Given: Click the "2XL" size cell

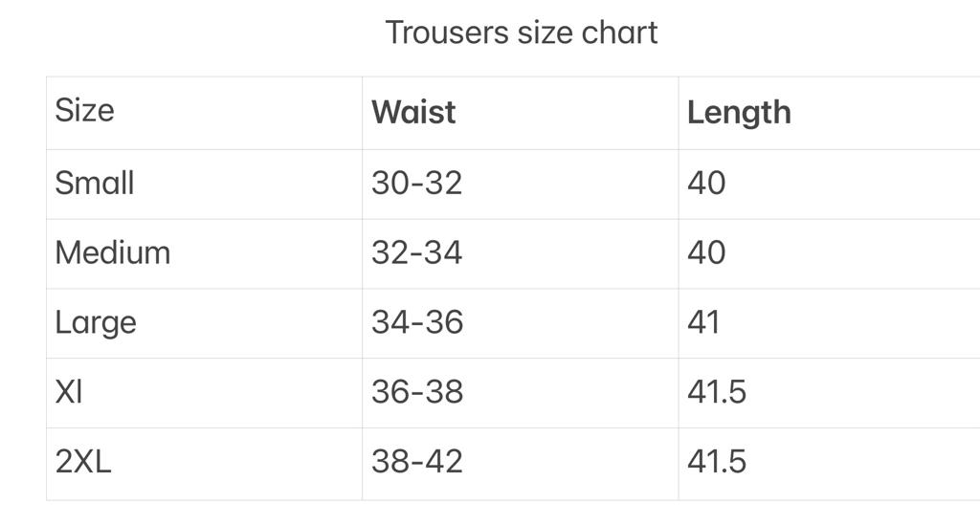Looking at the screenshot, I should point(83,461).
